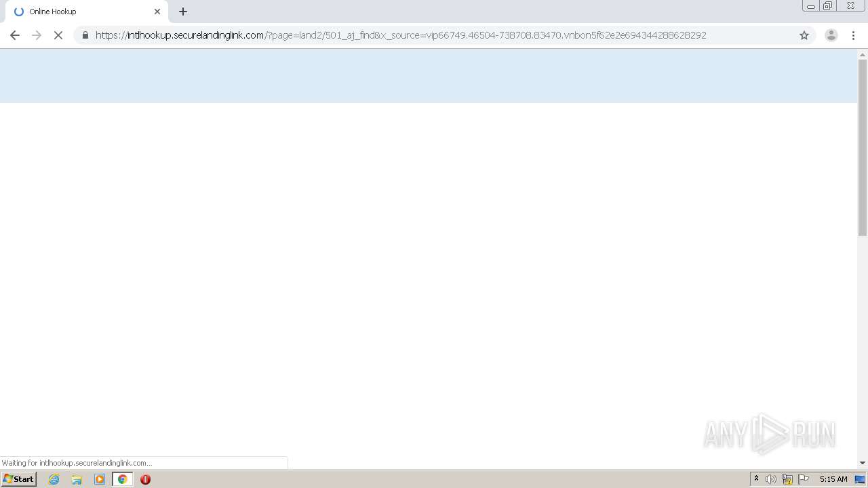Screen dimensions: 868x488
Task: Click the page scrollbar up arrow
Action: pyautogui.click(x=863, y=54)
